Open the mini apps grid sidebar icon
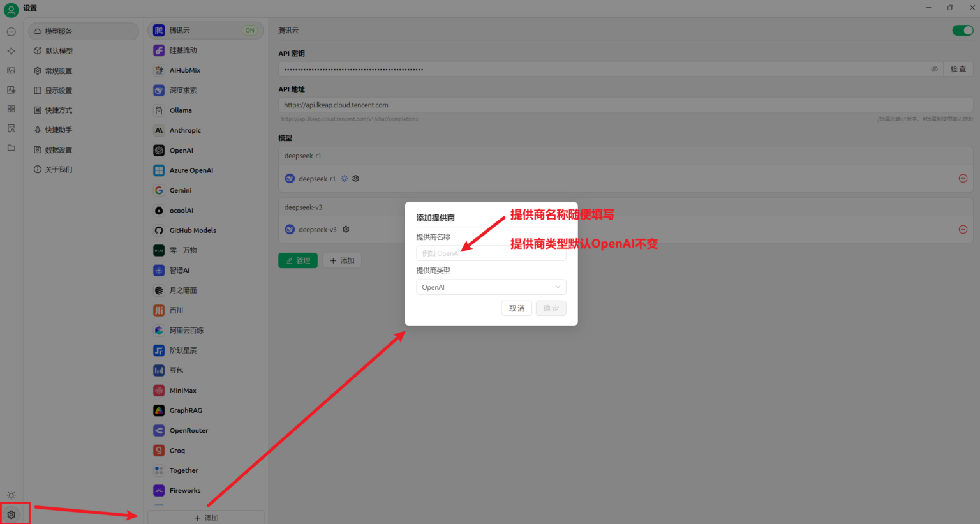 tap(11, 109)
